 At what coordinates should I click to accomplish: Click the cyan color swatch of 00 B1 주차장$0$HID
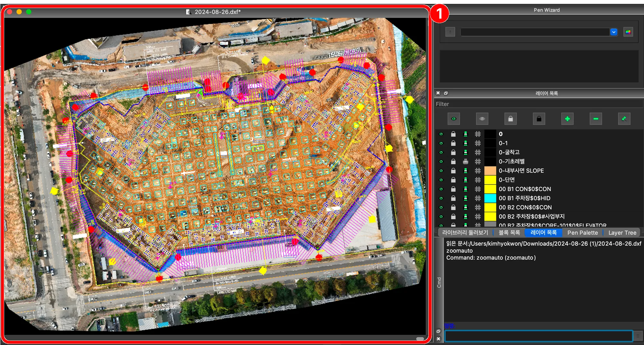490,198
